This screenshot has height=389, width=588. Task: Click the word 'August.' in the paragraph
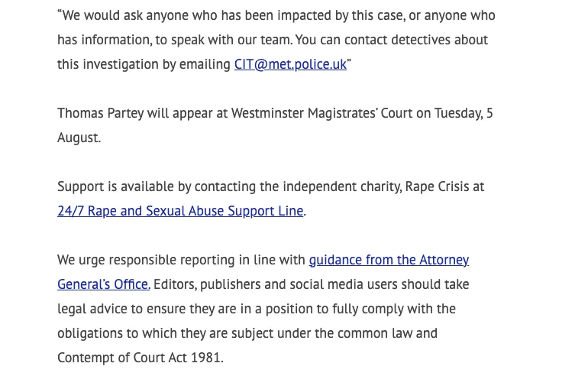(79, 138)
